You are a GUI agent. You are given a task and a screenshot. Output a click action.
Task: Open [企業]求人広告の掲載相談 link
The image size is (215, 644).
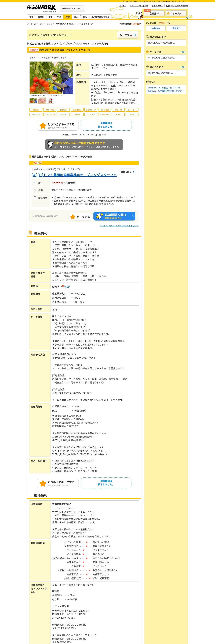pos(177,6)
